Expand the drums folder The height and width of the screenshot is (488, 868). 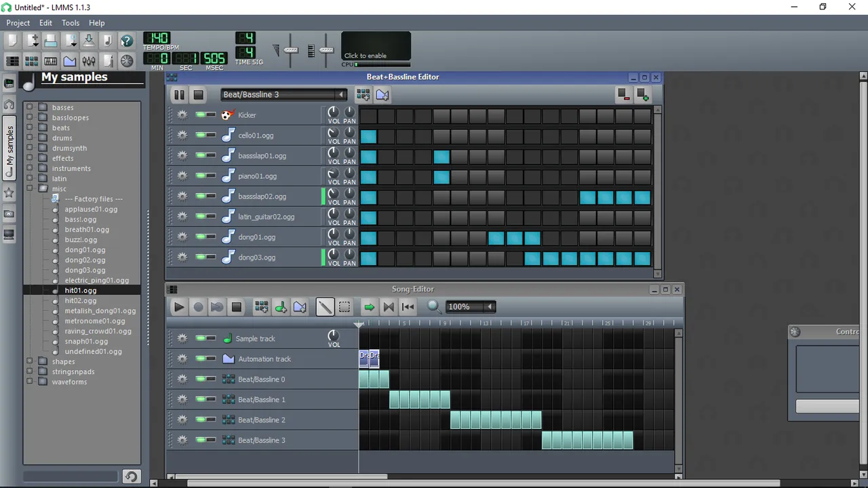(x=29, y=138)
